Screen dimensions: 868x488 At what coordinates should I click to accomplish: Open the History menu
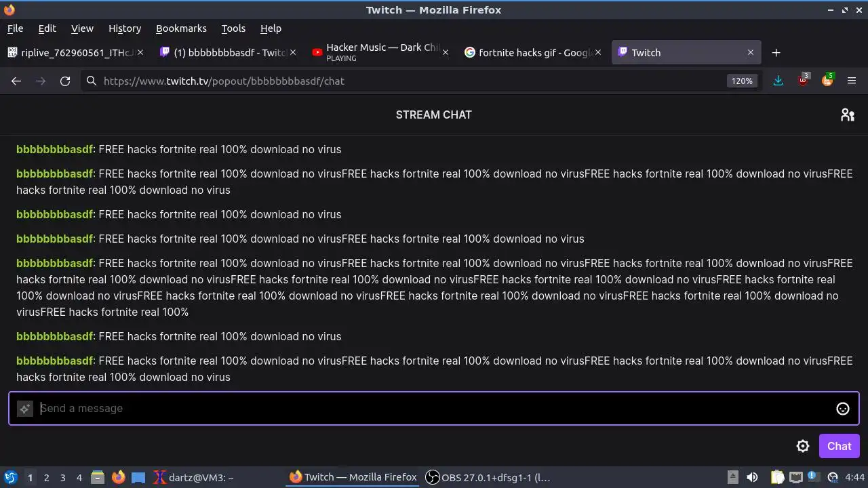point(125,28)
